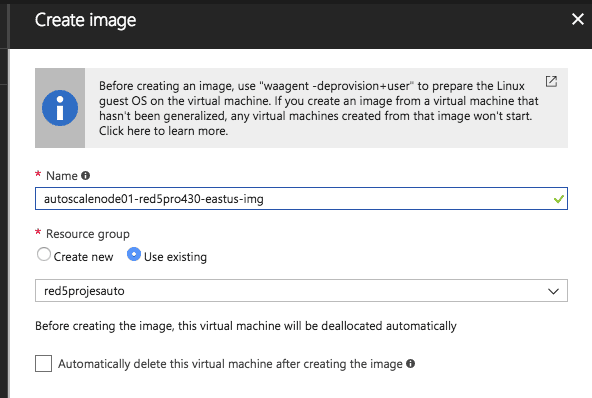
Task: Click the green validation checkmark in Name field
Action: click(x=559, y=199)
